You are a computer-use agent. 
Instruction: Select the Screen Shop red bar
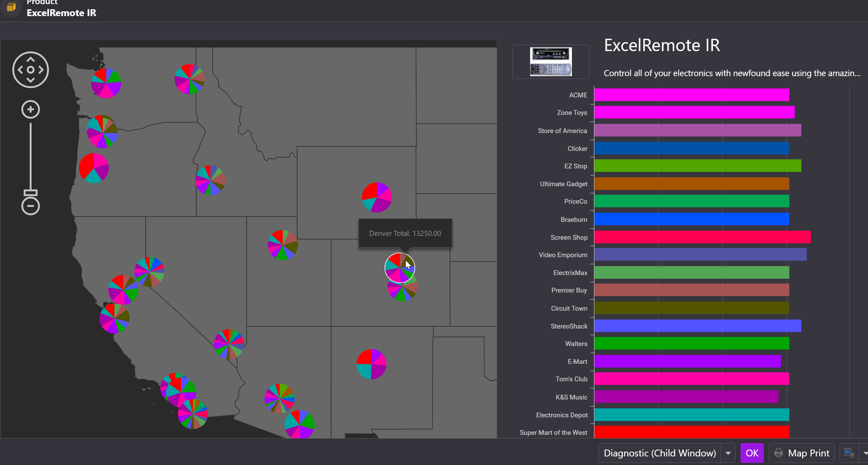pyautogui.click(x=702, y=237)
